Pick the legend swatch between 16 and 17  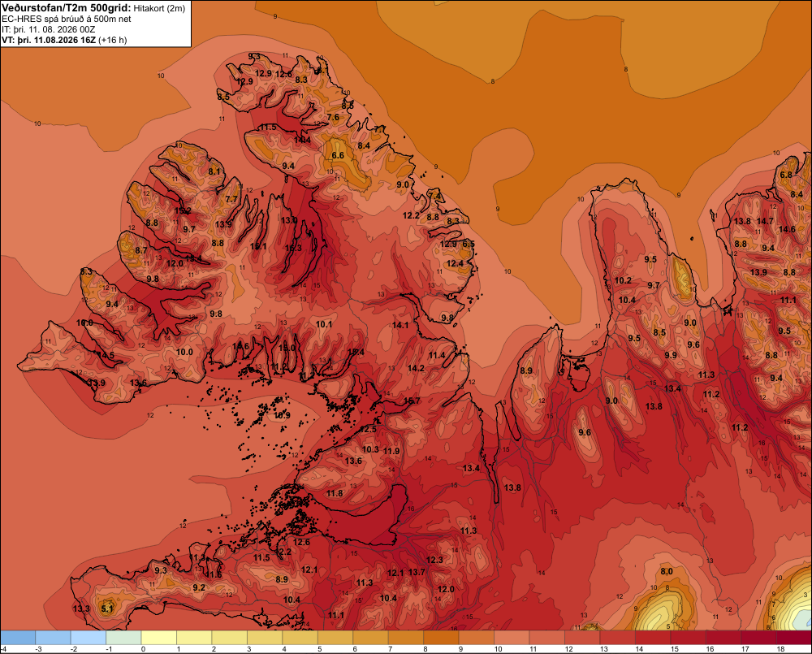pos(723,638)
